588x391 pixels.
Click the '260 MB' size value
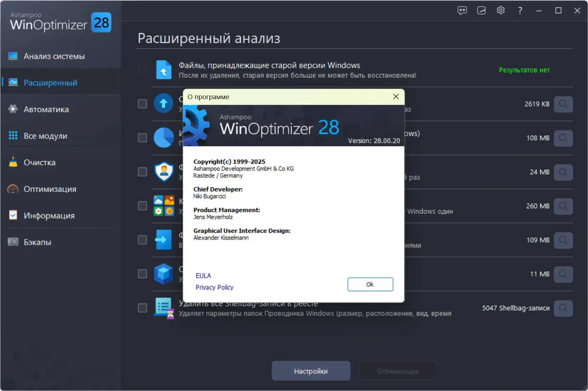538,206
